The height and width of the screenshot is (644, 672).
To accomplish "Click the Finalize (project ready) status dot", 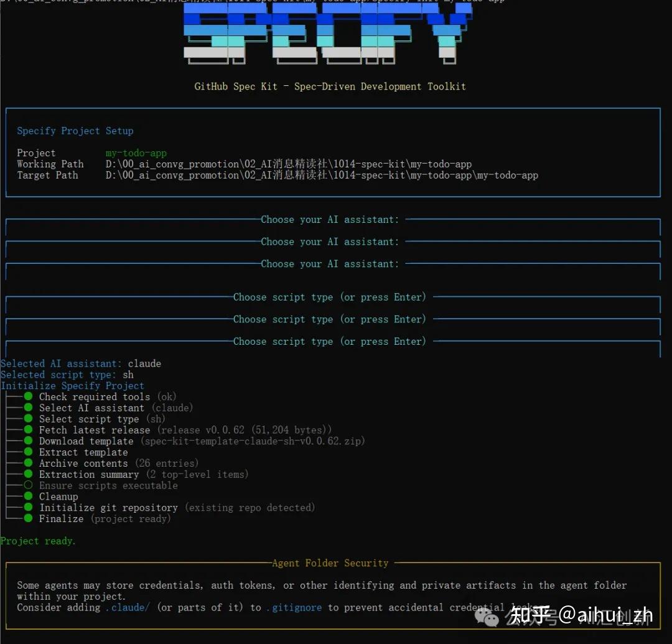I will [x=27, y=518].
